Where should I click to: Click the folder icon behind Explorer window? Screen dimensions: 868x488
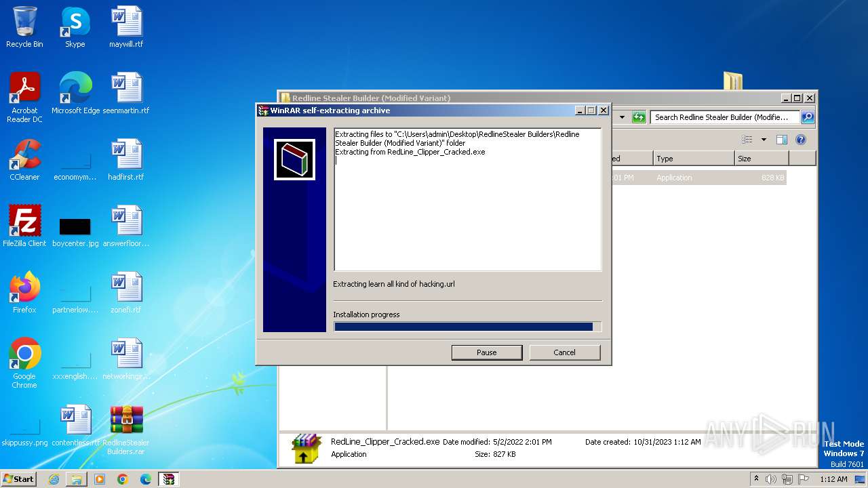point(733,81)
